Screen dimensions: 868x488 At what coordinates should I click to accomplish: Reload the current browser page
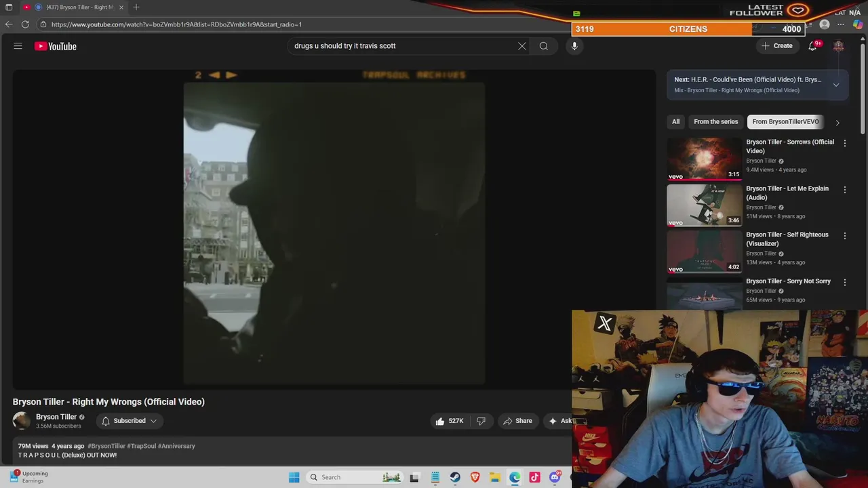[25, 24]
